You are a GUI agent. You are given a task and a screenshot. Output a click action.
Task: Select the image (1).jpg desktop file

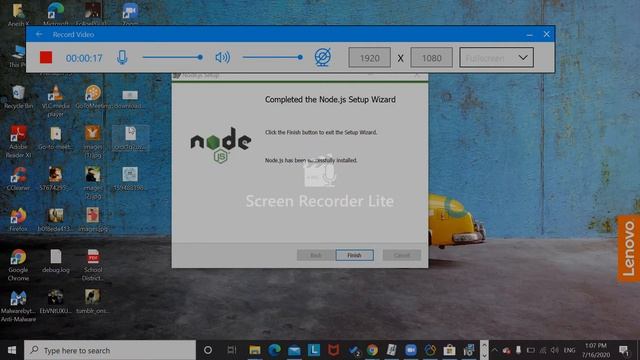click(x=93, y=142)
